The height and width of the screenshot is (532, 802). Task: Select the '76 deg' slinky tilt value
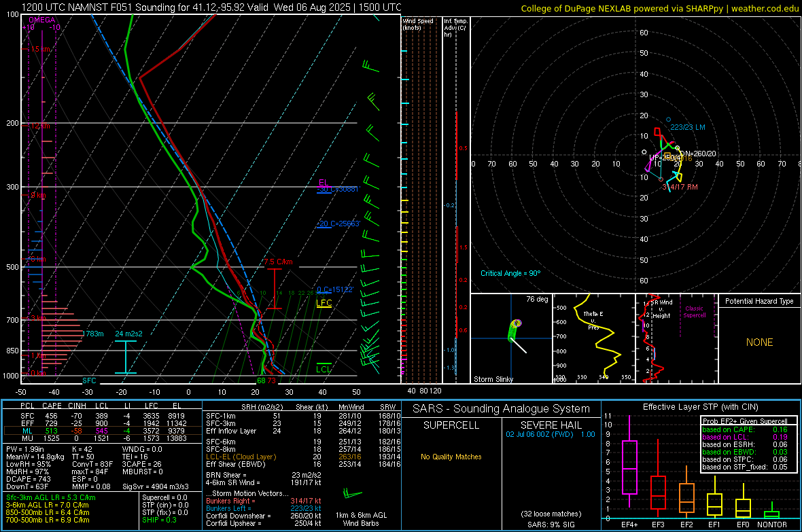pos(537,299)
